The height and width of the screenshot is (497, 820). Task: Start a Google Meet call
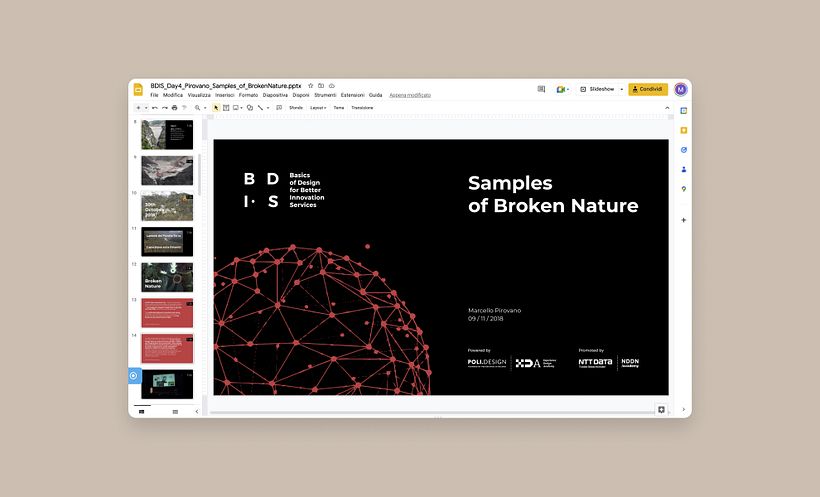click(x=562, y=89)
